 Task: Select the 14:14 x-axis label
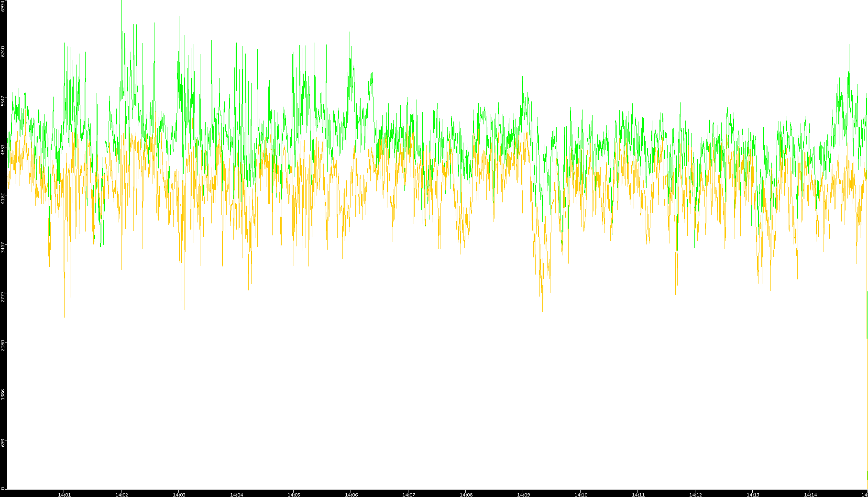(810, 495)
